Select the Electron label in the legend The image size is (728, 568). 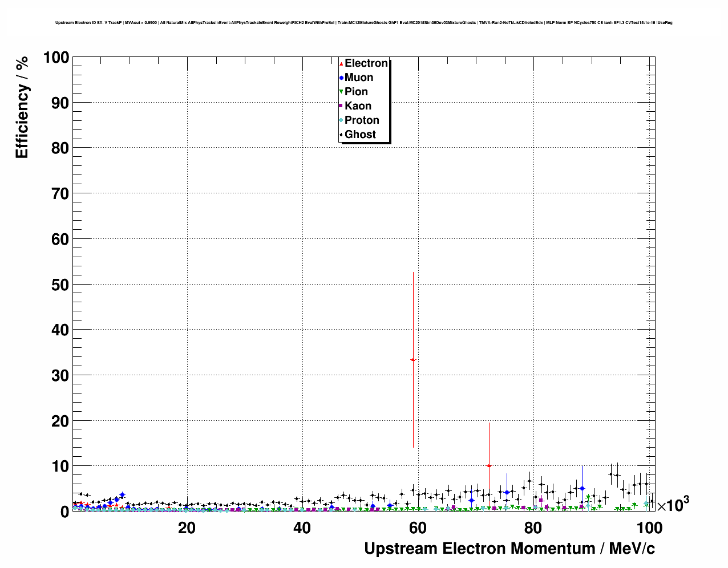click(x=366, y=63)
